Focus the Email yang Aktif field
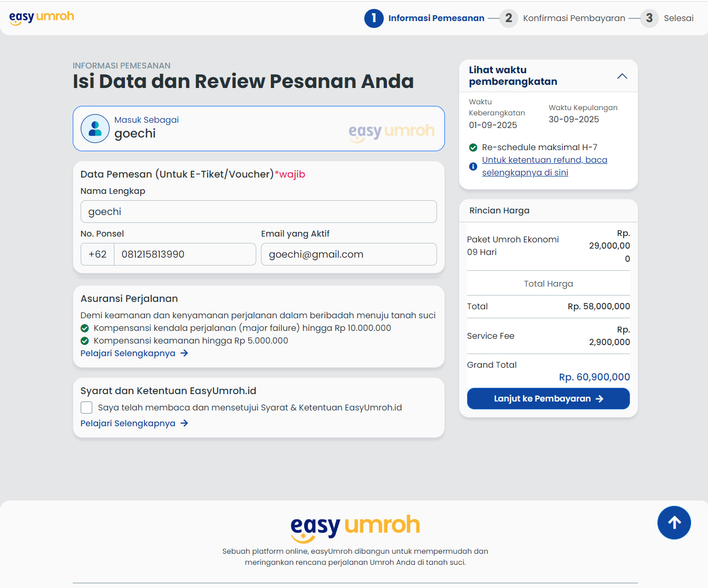The width and height of the screenshot is (708, 588). pos(348,254)
